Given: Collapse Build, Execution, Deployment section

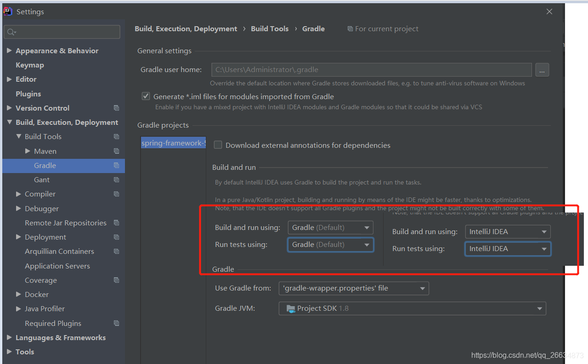Looking at the screenshot, I should tap(9, 122).
